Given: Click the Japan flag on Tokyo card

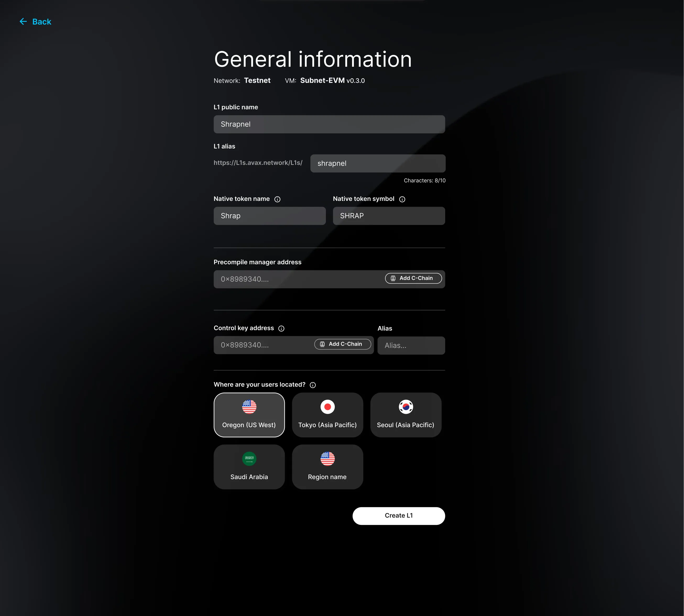Looking at the screenshot, I should tap(327, 407).
